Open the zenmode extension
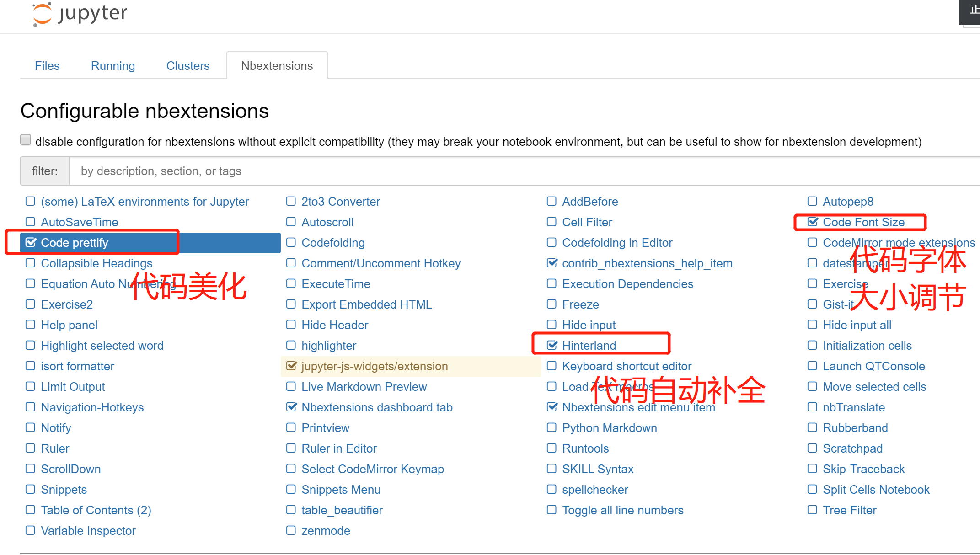The height and width of the screenshot is (555, 980). tap(326, 531)
